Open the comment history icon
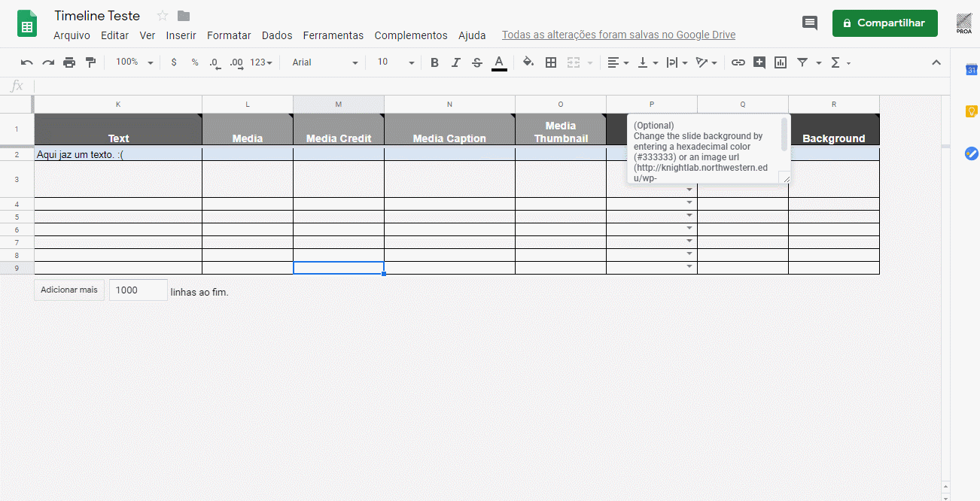Image resolution: width=980 pixels, height=501 pixels. pos(810,23)
